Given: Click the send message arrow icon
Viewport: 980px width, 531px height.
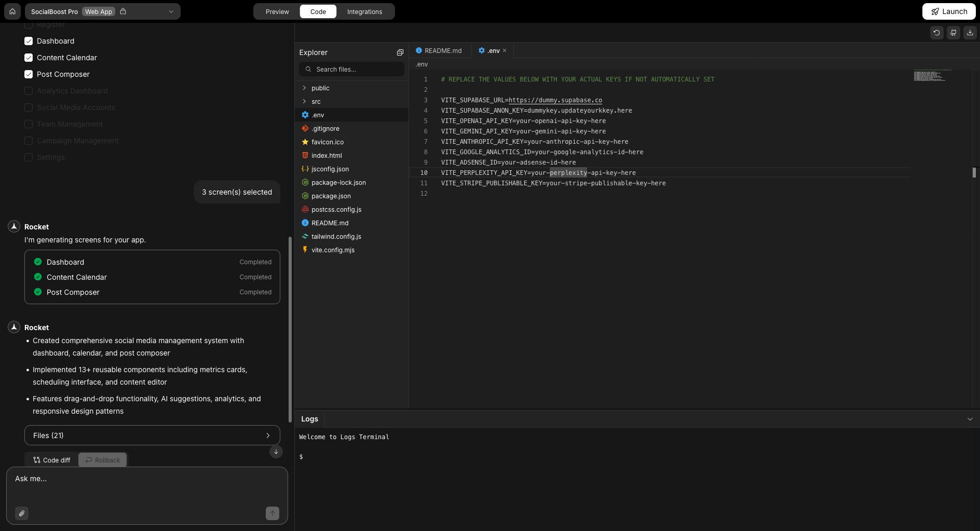Looking at the screenshot, I should pyautogui.click(x=272, y=513).
